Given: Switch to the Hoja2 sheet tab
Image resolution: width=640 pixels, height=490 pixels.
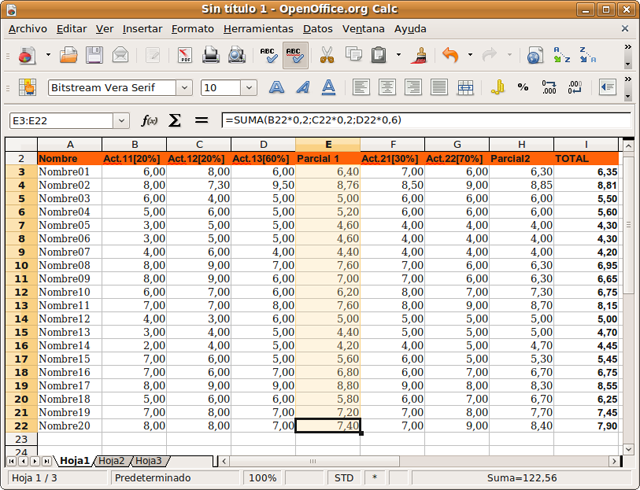Looking at the screenshot, I should 111,461.
